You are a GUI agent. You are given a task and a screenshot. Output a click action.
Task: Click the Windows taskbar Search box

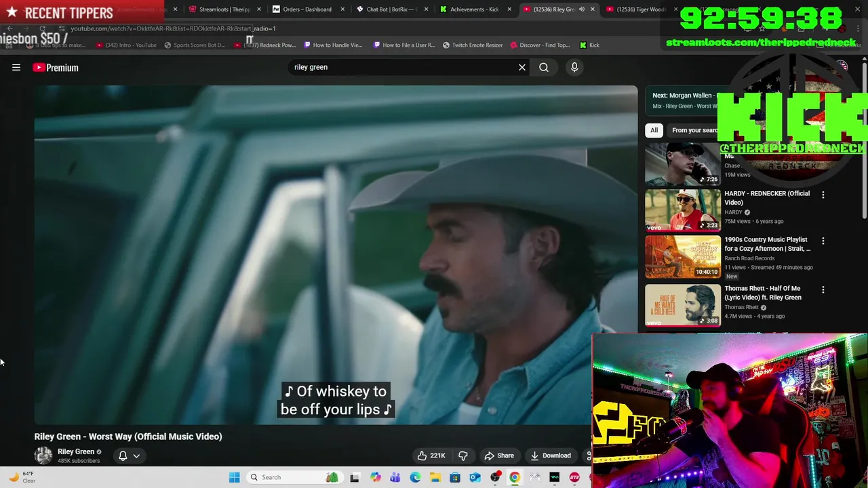[293, 477]
